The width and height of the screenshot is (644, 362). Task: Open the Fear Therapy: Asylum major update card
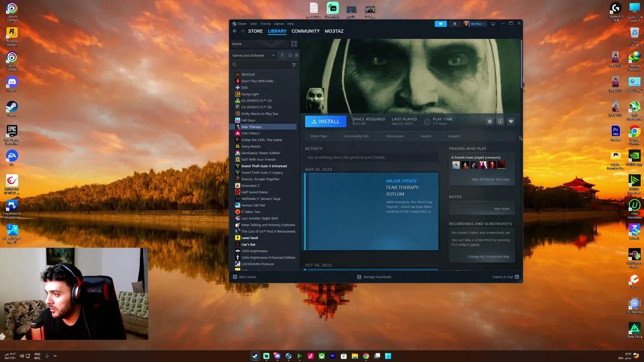pos(371,212)
